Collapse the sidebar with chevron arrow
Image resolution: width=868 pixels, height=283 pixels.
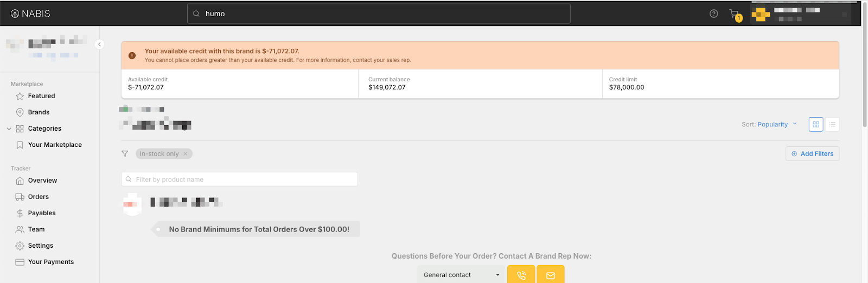click(99, 44)
